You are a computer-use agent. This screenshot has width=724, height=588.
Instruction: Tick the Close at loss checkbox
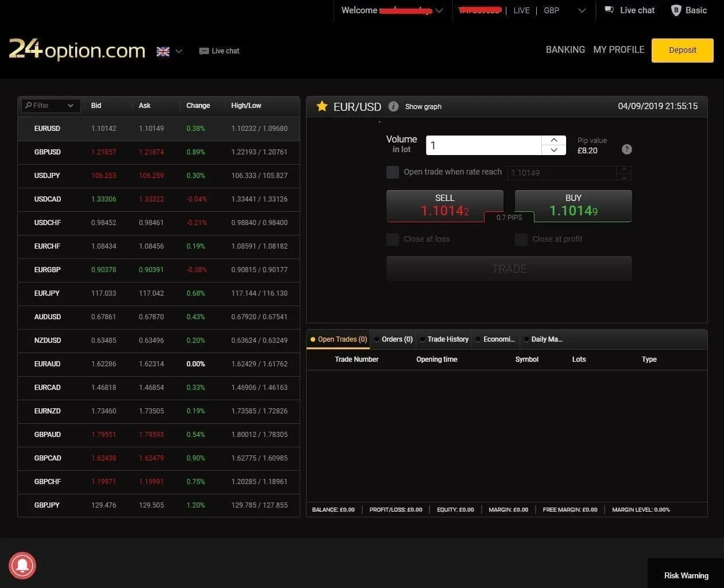[x=393, y=239]
